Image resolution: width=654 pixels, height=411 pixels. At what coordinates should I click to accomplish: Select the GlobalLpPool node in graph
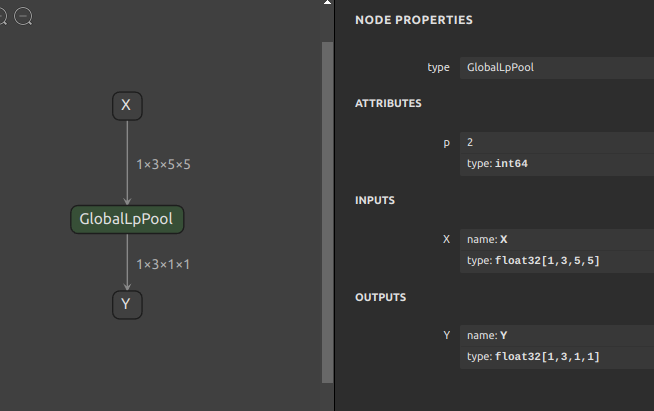[x=127, y=219]
